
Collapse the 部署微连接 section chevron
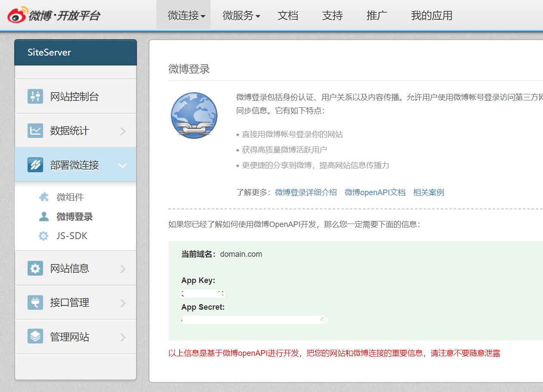point(123,165)
